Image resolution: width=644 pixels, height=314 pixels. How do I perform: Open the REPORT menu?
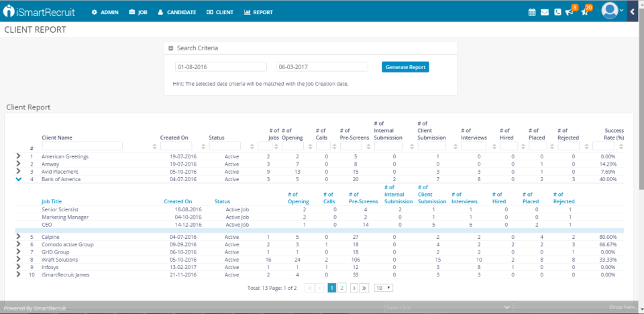coord(258,12)
